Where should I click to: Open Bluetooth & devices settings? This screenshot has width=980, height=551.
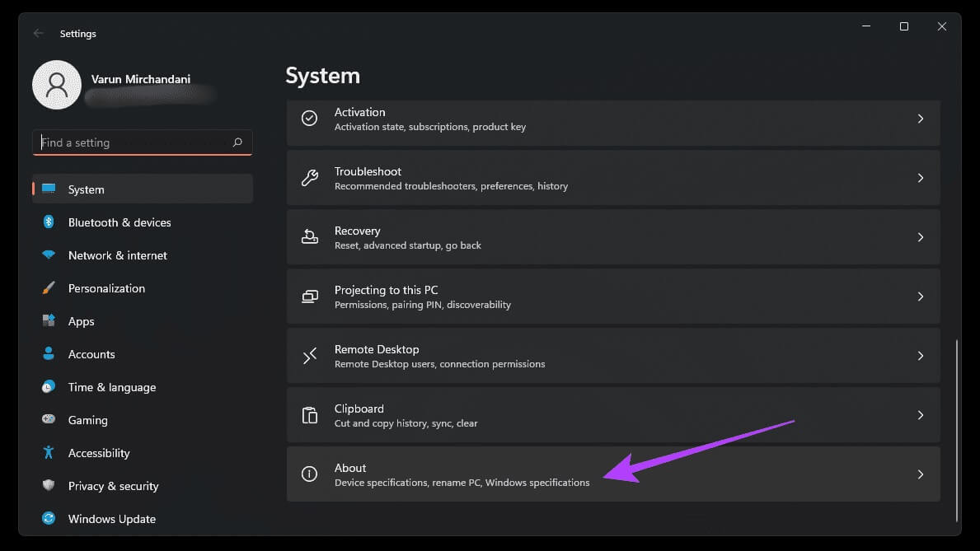point(143,222)
